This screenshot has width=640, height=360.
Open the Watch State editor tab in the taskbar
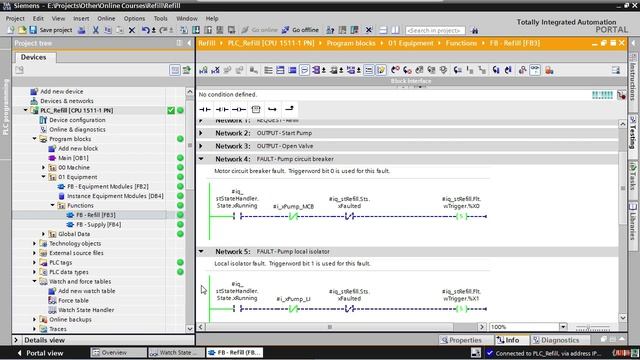176,353
